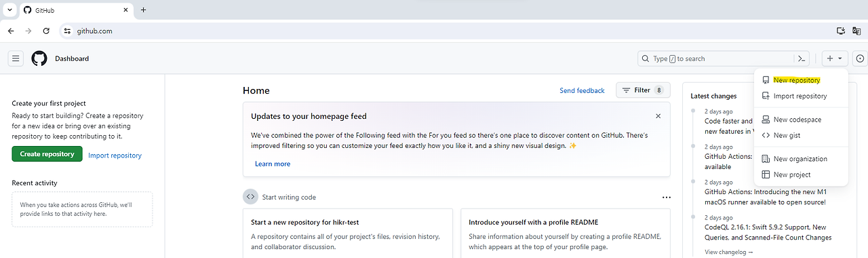Click the Send feedback link
The width and height of the screenshot is (868, 258).
tap(582, 90)
